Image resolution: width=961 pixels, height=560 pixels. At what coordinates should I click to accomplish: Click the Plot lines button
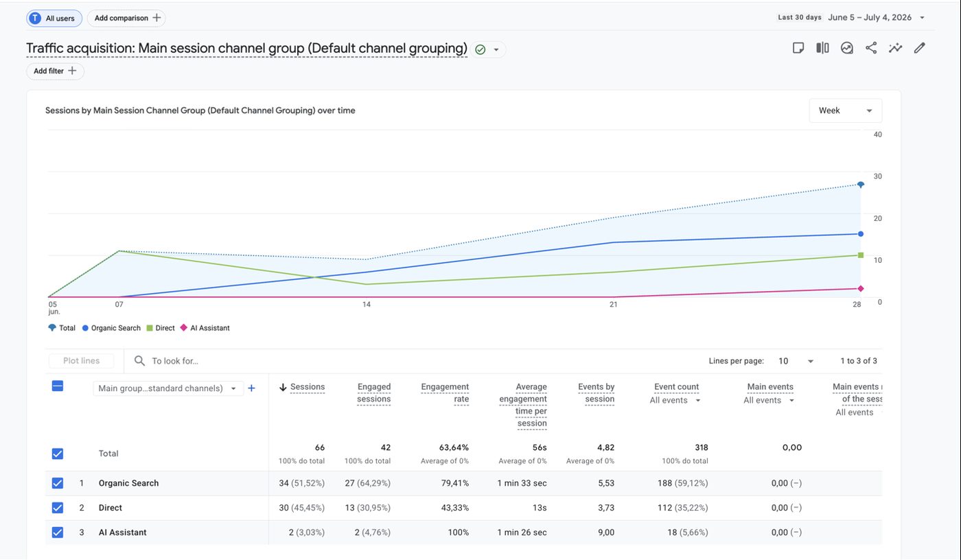81,361
